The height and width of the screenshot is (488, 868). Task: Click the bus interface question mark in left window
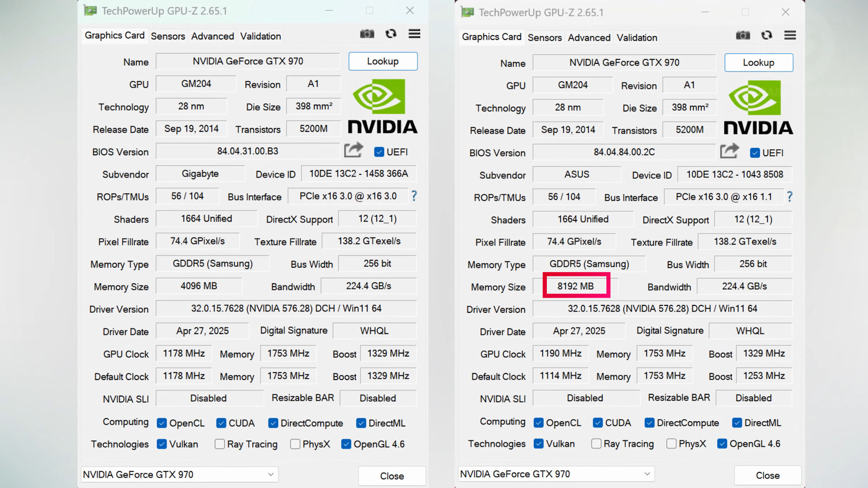(414, 196)
